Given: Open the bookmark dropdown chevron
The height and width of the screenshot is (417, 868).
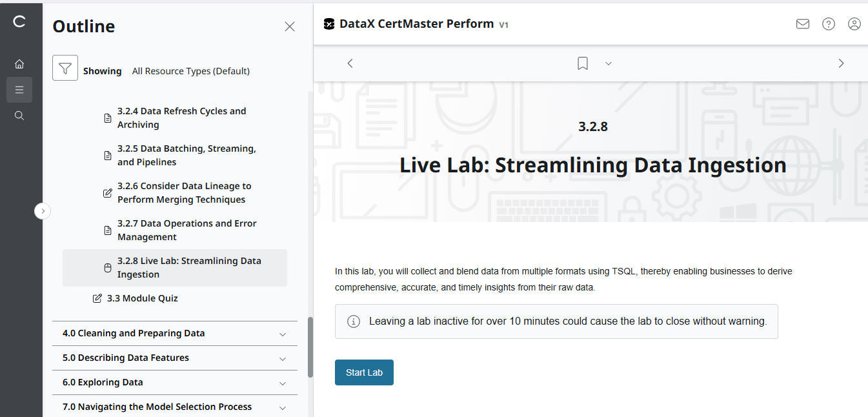Looking at the screenshot, I should [x=607, y=63].
